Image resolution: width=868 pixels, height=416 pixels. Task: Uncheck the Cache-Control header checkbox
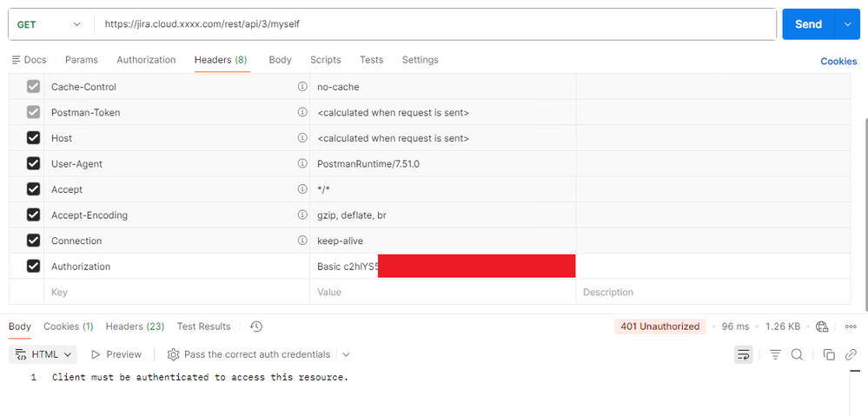tap(33, 87)
